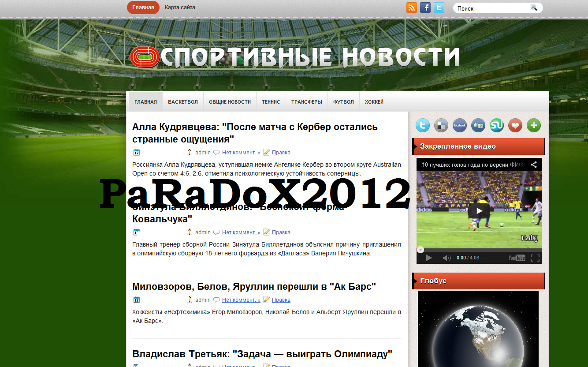Open the ХОККЕЙ category
This screenshot has width=588, height=367.
(374, 102)
